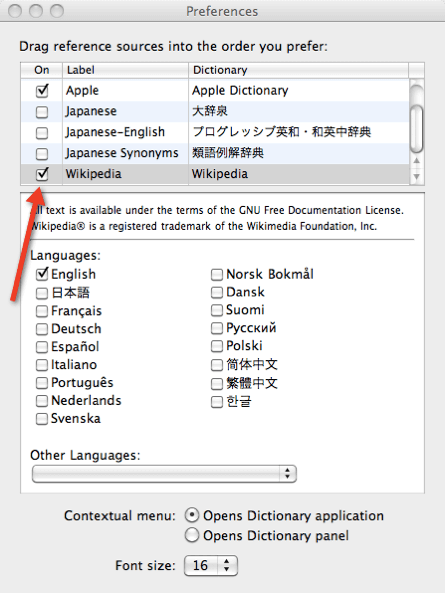The image size is (445, 593).
Task: Click the On column header
Action: click(42, 70)
